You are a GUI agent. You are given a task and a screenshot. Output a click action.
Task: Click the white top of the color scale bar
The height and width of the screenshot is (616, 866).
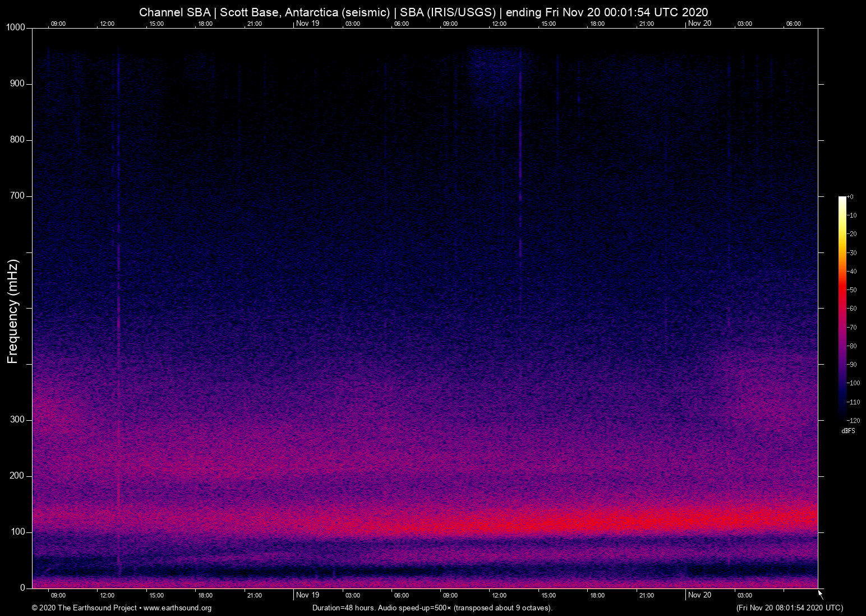coord(842,199)
